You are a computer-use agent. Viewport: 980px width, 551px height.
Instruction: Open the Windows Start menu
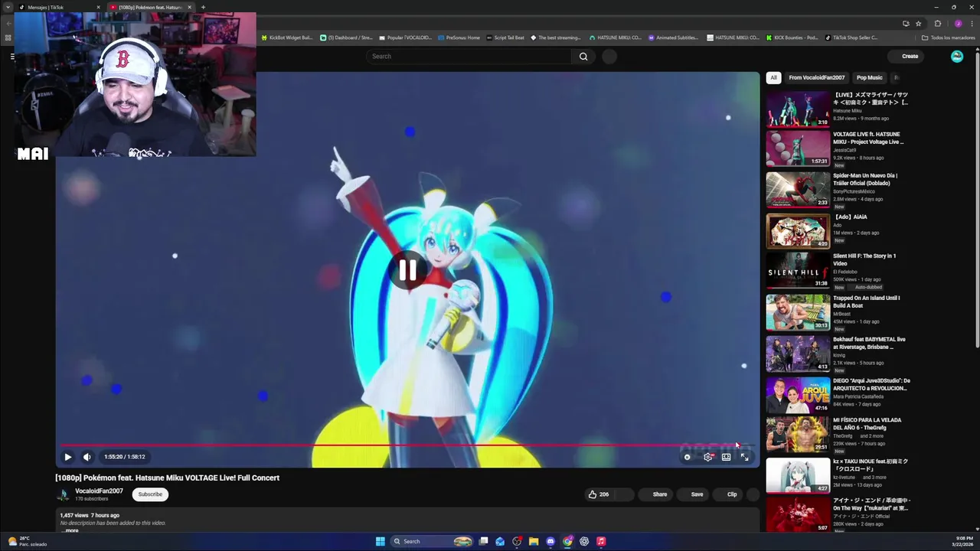pyautogui.click(x=380, y=541)
